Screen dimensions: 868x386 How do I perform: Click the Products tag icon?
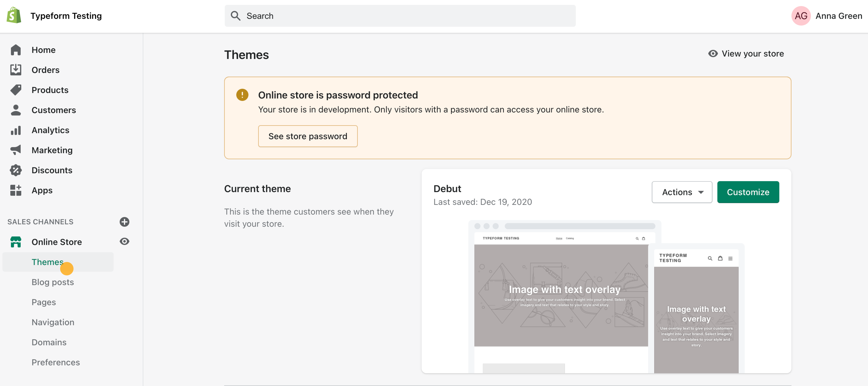coord(15,90)
